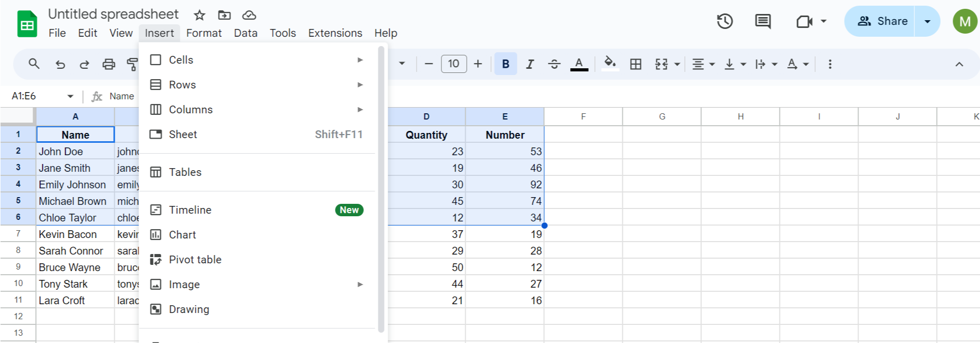Open version history clock icon

pos(725,21)
